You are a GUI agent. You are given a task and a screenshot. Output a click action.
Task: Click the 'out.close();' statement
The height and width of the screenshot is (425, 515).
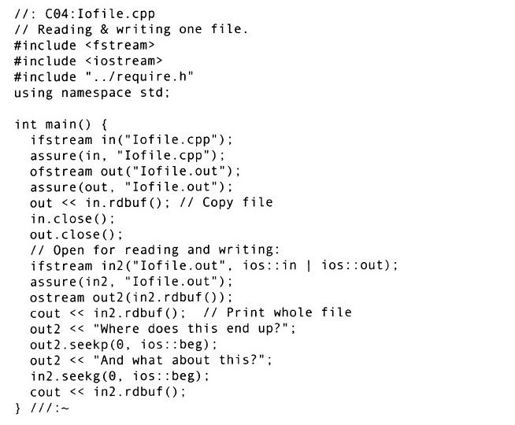point(76,234)
